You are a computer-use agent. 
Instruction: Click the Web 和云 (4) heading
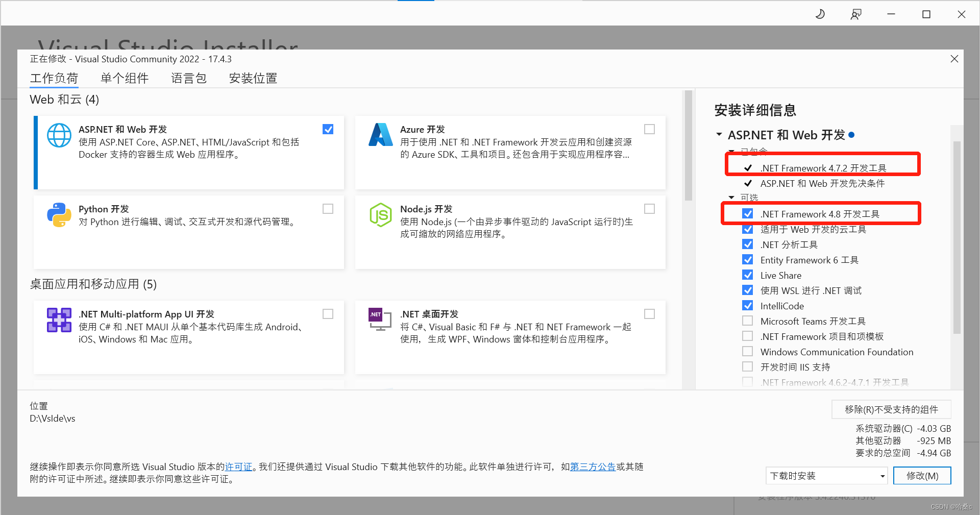[64, 100]
